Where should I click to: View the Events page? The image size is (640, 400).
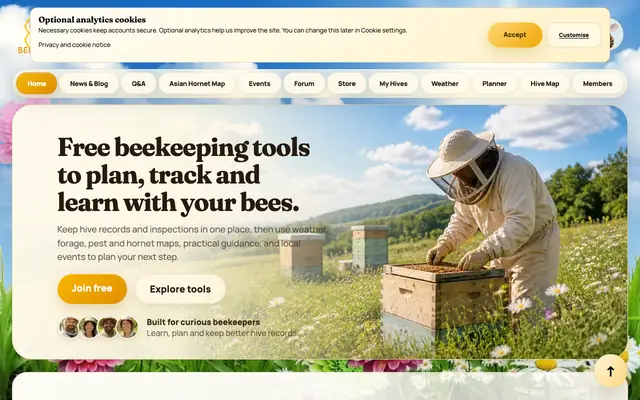[x=260, y=84]
